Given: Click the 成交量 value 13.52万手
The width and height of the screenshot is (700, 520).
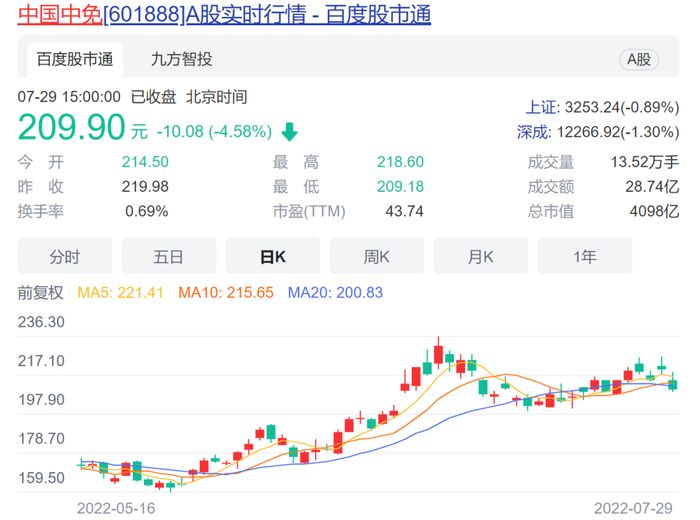Looking at the screenshot, I should click(645, 162).
